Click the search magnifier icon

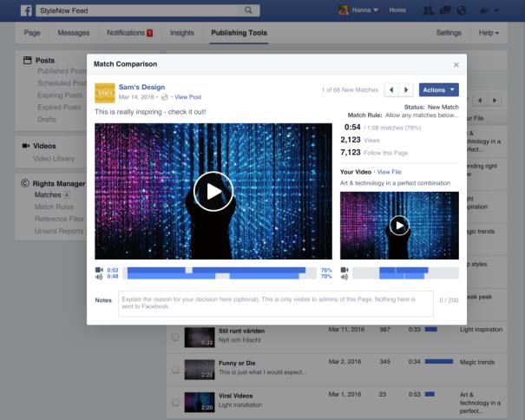(248, 10)
